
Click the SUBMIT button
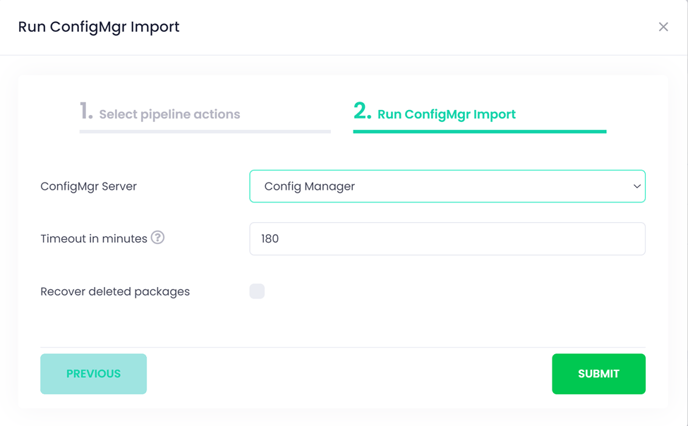click(598, 374)
